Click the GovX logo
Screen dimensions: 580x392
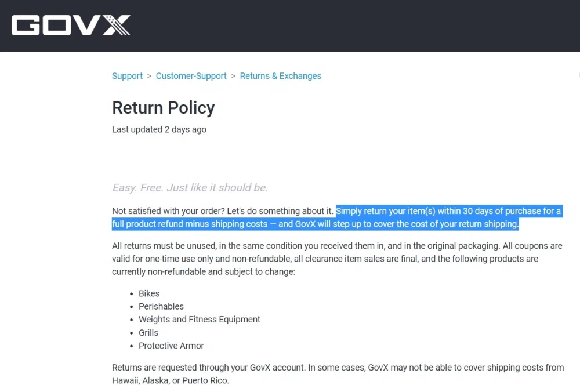[70, 25]
